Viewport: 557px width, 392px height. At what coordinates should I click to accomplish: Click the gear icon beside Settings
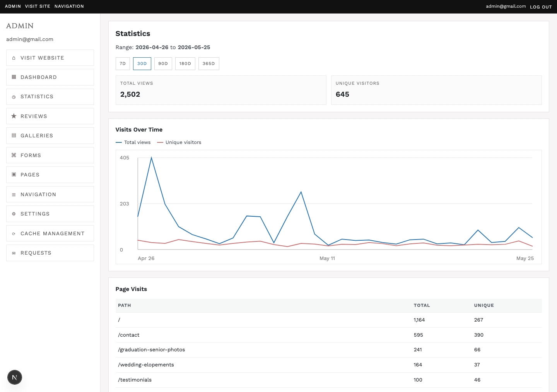tap(14, 214)
